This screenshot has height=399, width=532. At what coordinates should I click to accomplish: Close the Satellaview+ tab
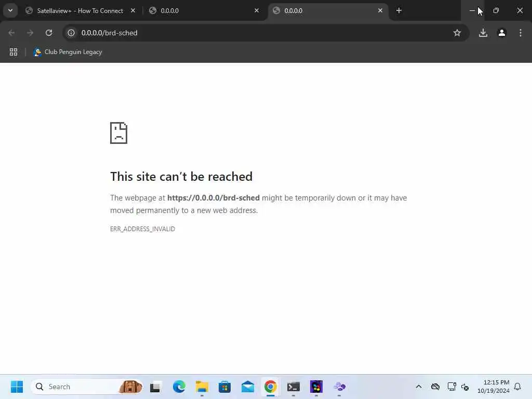pyautogui.click(x=133, y=10)
